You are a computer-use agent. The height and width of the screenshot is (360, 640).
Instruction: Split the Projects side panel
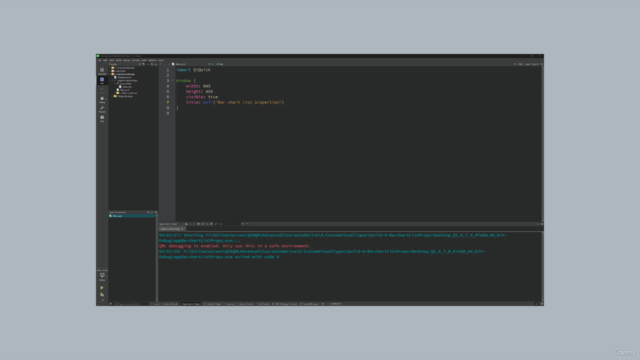click(152, 64)
